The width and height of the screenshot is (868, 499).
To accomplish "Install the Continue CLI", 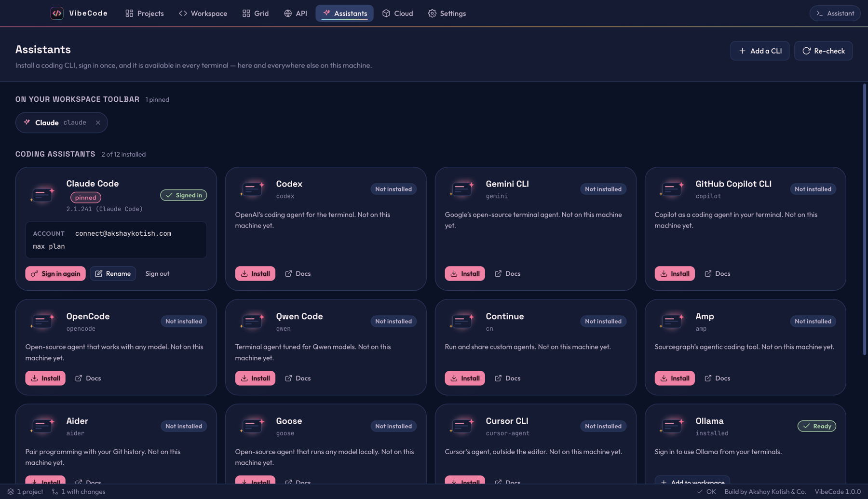I will (465, 378).
